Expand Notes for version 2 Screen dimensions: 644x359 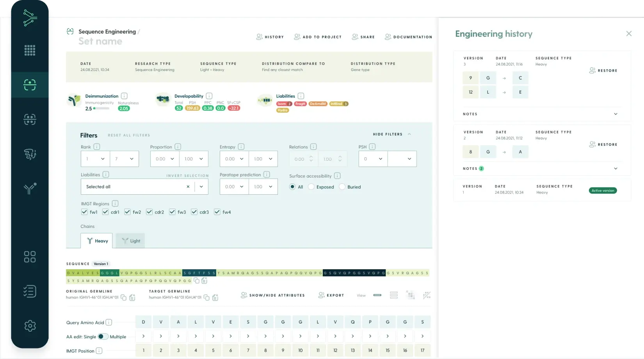pyautogui.click(x=616, y=169)
